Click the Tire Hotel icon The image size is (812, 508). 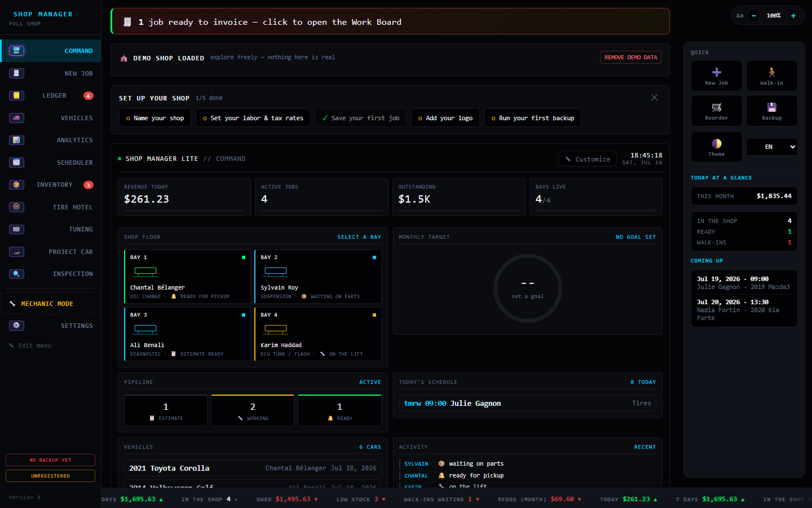click(16, 207)
